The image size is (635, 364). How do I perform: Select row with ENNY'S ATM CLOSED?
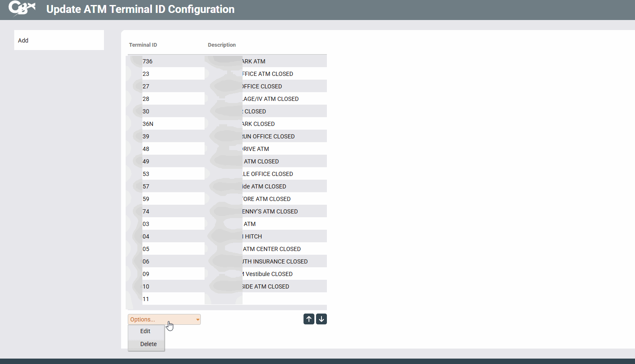click(270, 211)
